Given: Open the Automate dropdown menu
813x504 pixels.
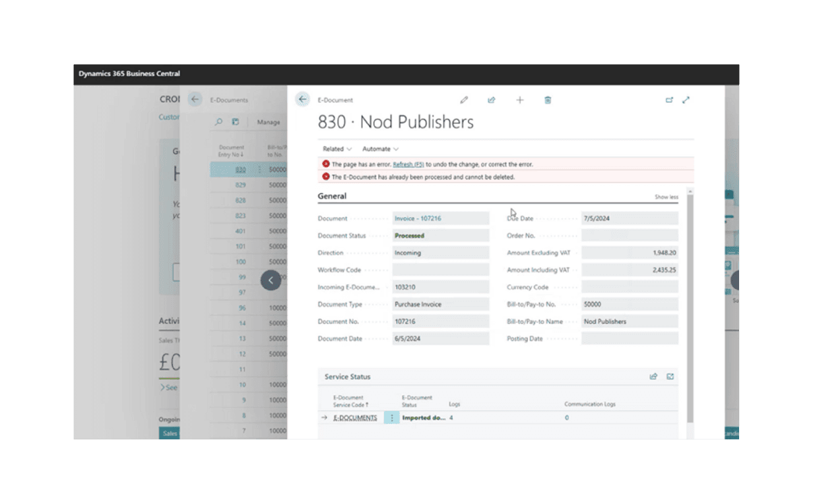Looking at the screenshot, I should (x=380, y=149).
